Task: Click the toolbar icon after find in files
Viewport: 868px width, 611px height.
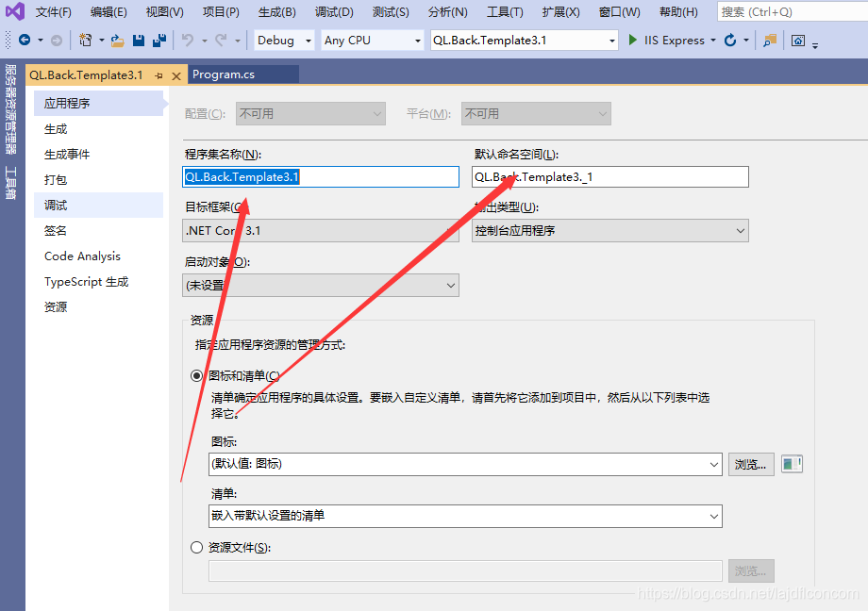Action: click(x=798, y=41)
